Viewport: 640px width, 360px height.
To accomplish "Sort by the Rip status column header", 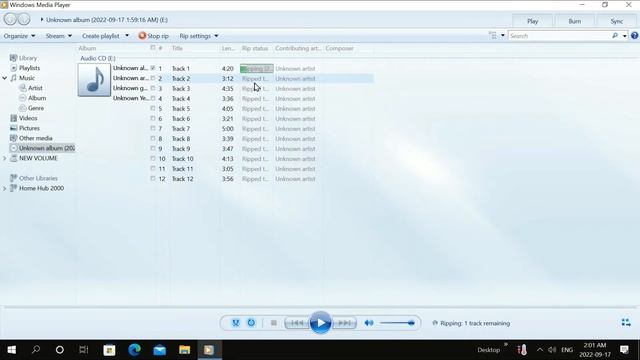I will (x=255, y=48).
